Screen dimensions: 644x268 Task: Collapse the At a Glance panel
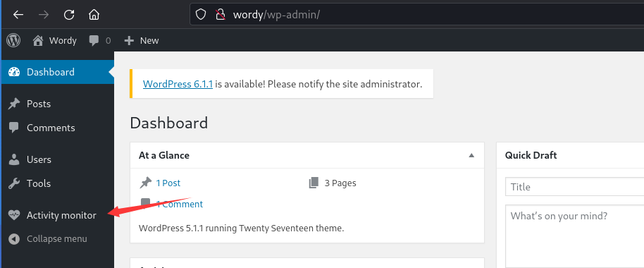[471, 155]
